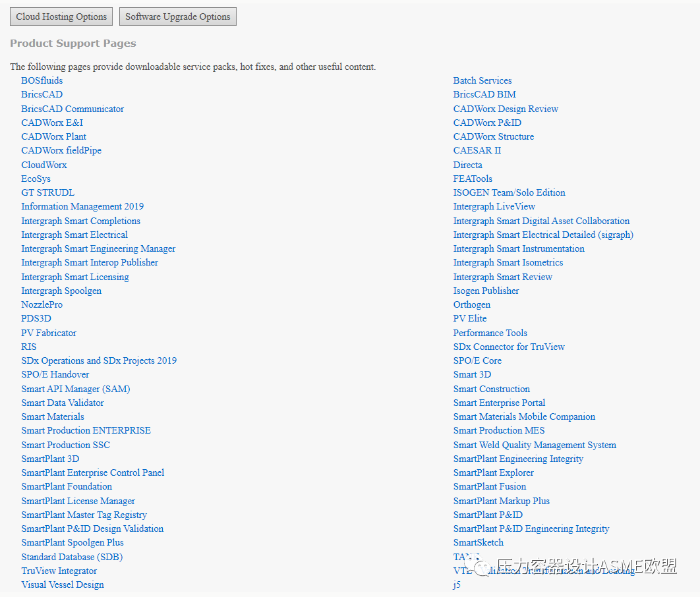Open SDx Operations and SDx Projects 2019
This screenshot has width=700, height=597.
(x=99, y=360)
